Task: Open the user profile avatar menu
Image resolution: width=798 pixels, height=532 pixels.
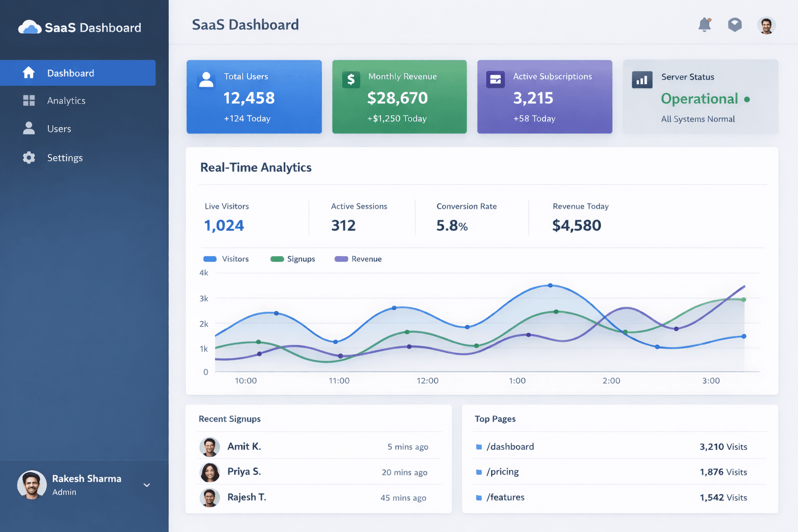Action: (x=766, y=24)
